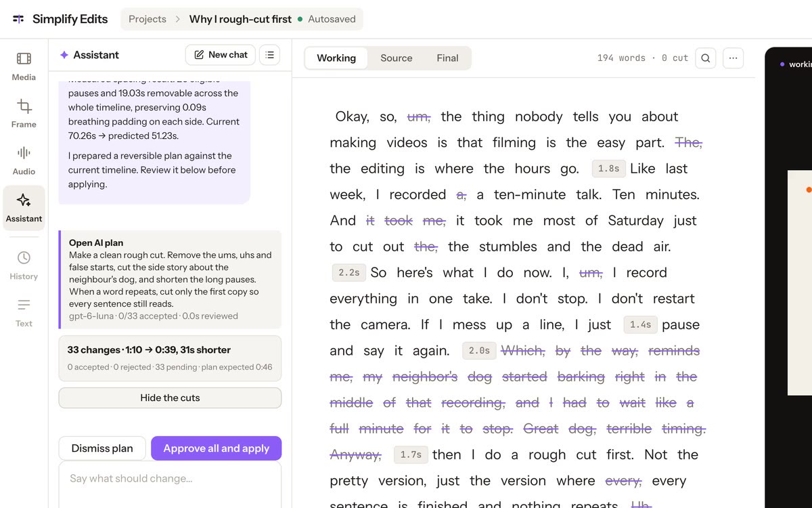812x508 pixels.
Task: Click the transcript search magnifier icon
Action: [x=706, y=58]
